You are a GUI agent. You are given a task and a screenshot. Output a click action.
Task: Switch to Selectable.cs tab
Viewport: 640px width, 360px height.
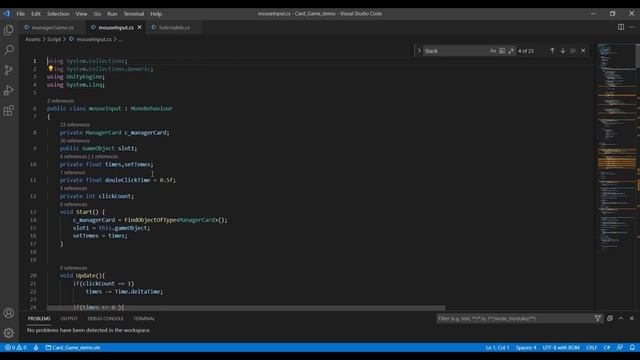click(174, 27)
